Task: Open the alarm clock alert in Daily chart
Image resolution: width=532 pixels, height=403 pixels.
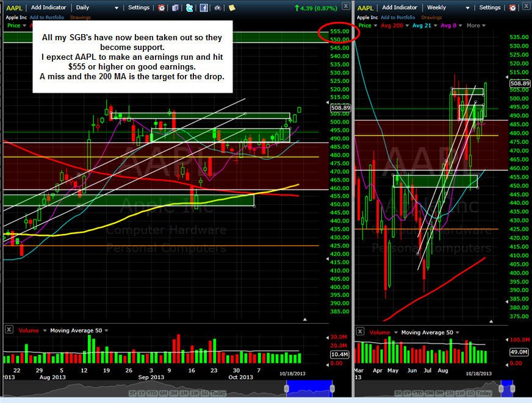Action: pos(162,7)
